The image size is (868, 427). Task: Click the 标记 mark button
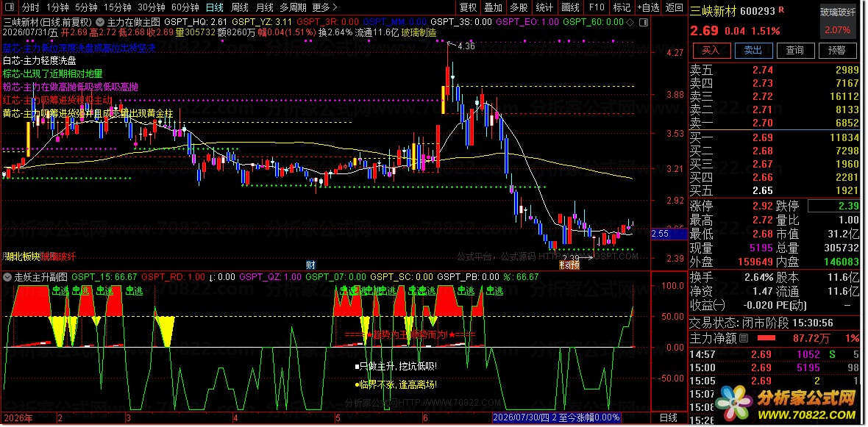click(622, 8)
